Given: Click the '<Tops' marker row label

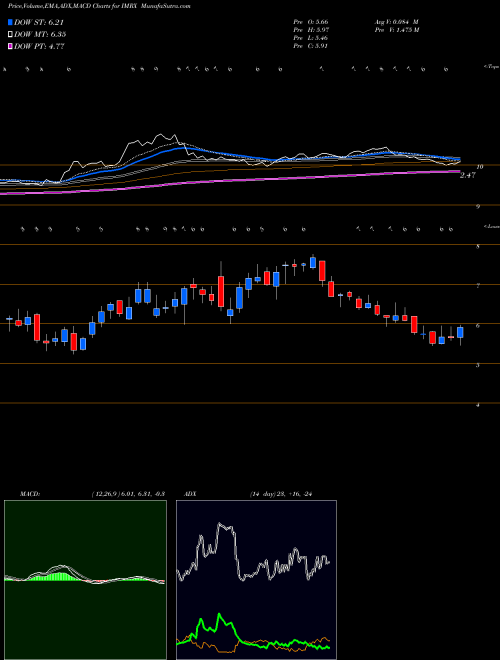Looking at the screenshot, I should (x=491, y=67).
